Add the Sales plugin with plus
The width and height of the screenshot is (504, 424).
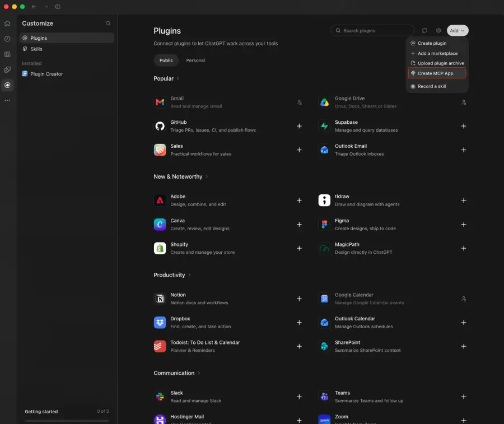299,150
